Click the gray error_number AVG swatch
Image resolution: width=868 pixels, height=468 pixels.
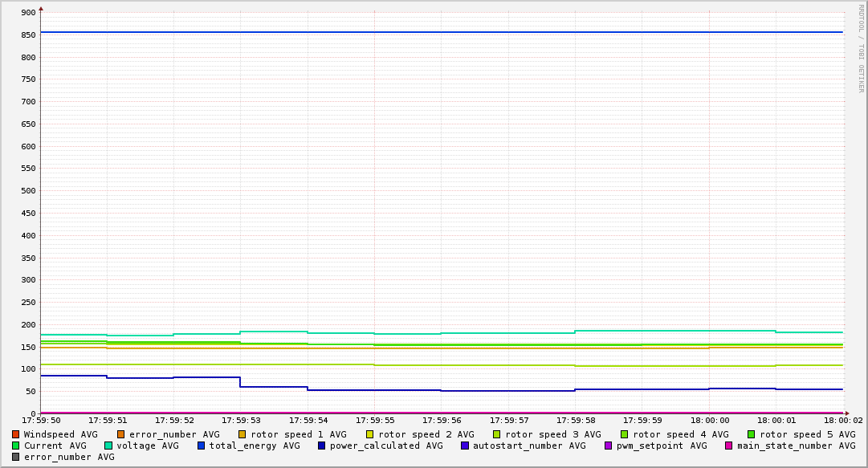point(15,457)
